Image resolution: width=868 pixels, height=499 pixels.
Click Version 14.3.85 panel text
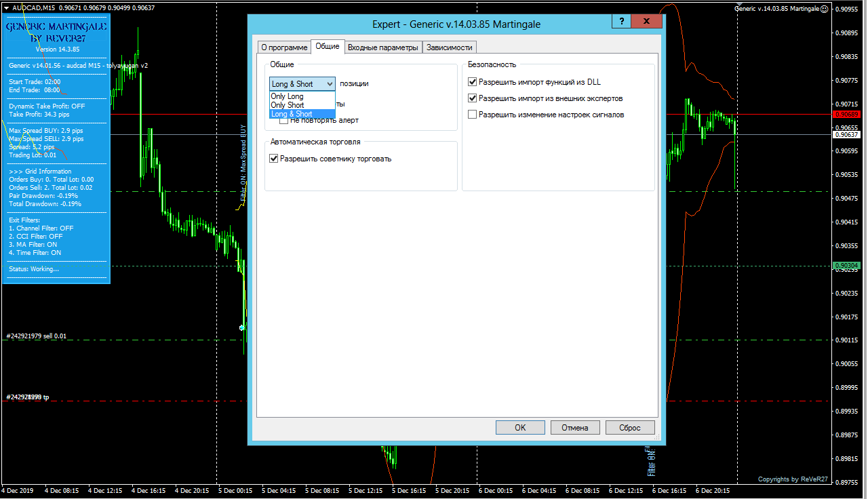tap(58, 49)
